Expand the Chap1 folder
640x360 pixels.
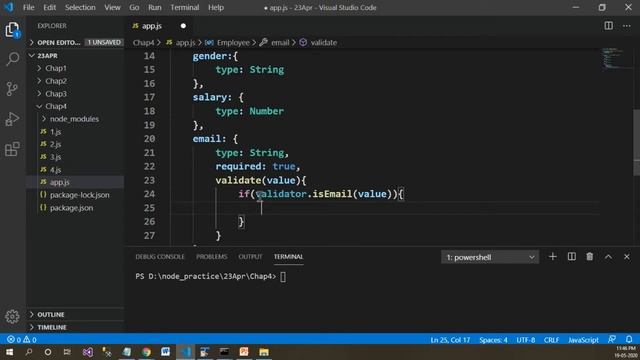point(76,68)
